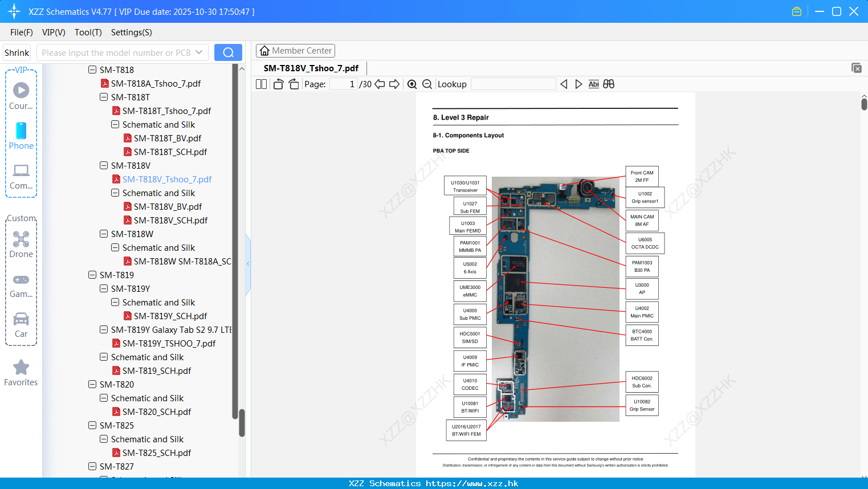The image size is (868, 489).
Task: Click the PDF viewer vertical scrollbar thumb
Action: click(864, 104)
